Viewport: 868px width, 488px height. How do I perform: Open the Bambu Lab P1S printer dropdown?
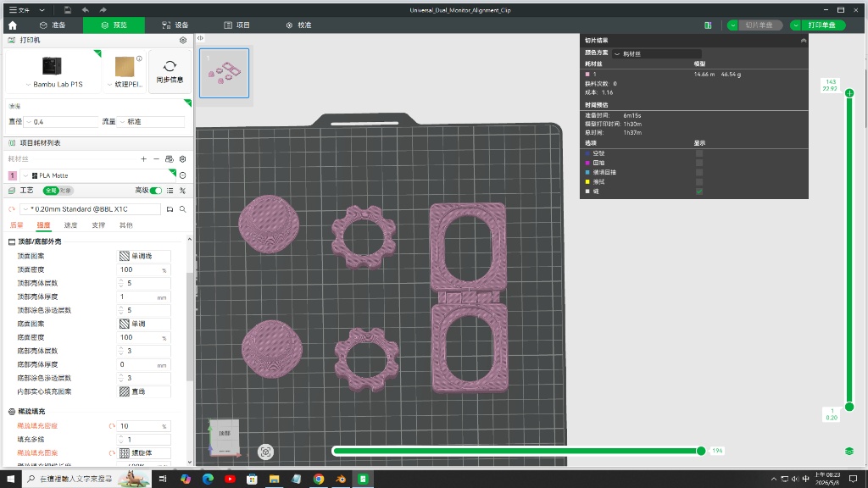(x=53, y=84)
